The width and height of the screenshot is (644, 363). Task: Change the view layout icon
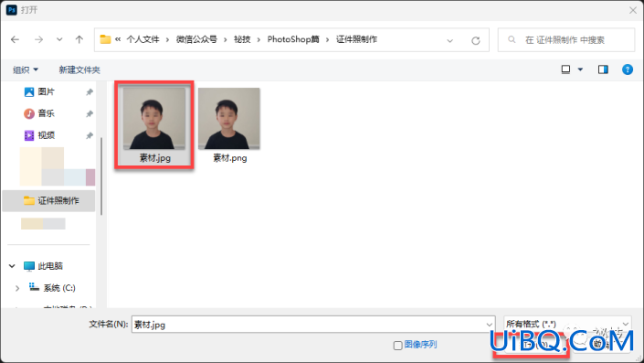click(565, 69)
